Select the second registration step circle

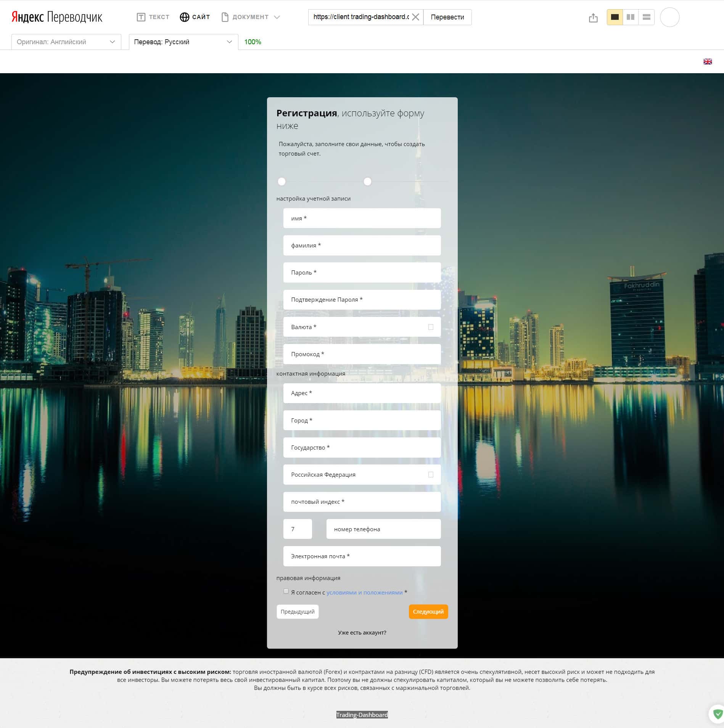(x=367, y=182)
